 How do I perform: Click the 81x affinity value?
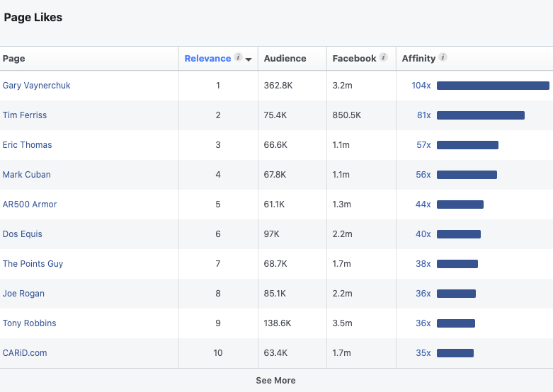[x=424, y=115]
